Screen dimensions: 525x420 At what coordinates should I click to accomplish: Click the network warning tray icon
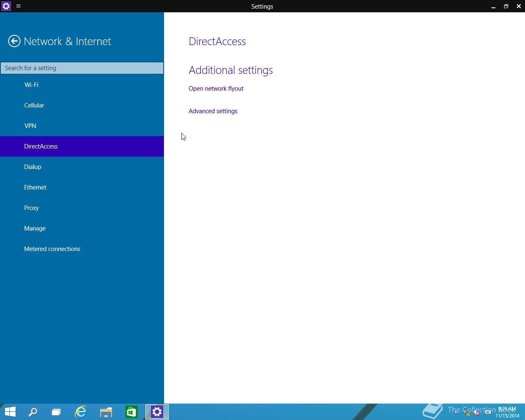coord(467,412)
